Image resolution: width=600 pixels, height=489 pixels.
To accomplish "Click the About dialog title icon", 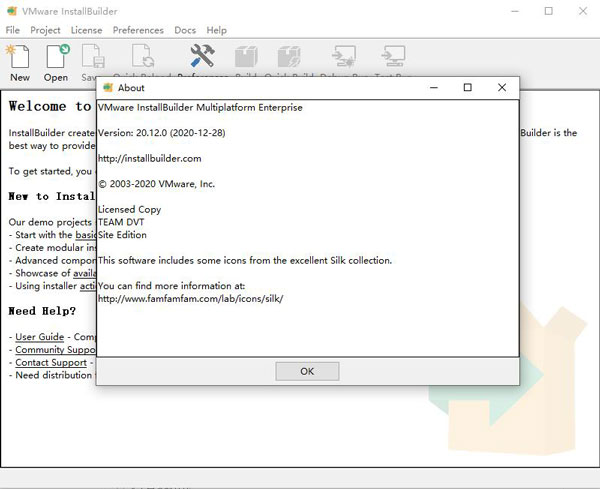I will [108, 88].
